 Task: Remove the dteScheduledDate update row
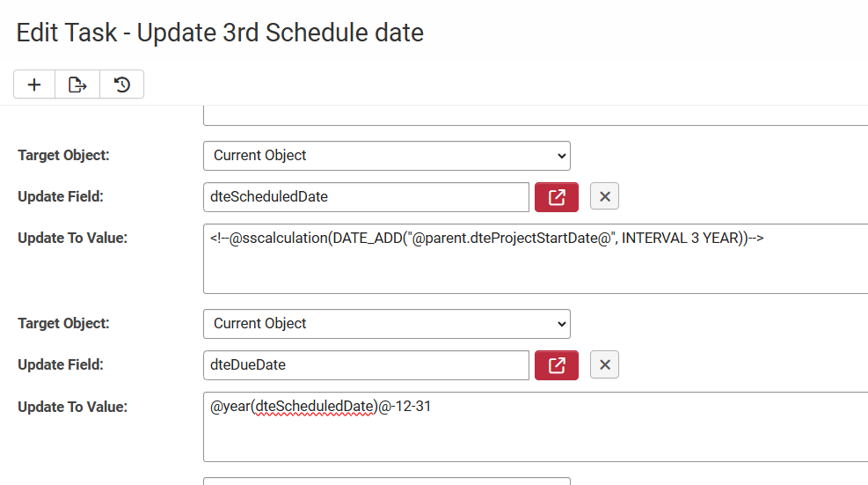[x=604, y=197]
